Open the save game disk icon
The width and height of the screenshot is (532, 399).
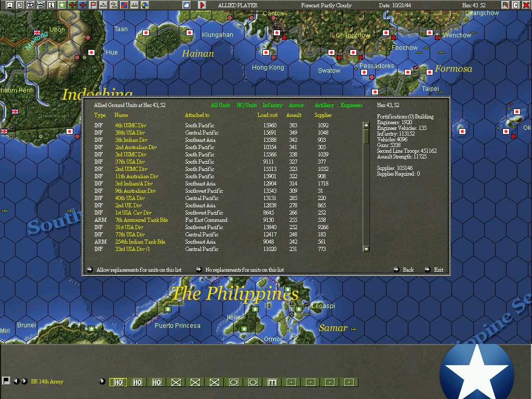pos(10,5)
